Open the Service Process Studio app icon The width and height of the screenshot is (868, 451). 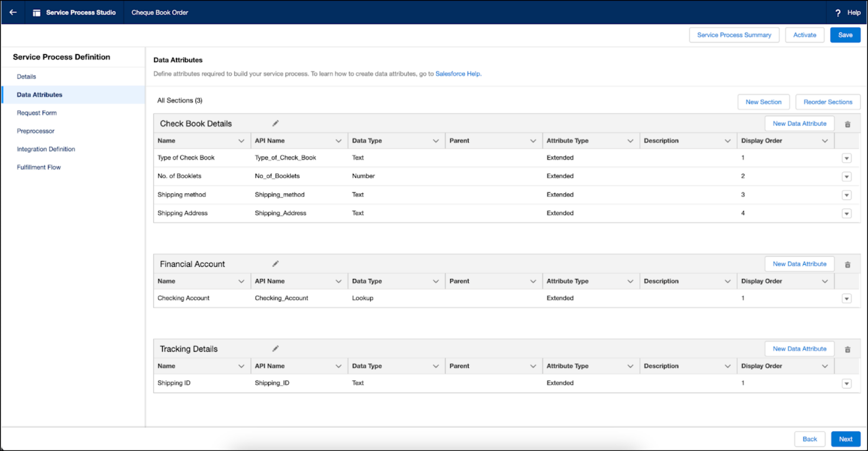(x=36, y=12)
